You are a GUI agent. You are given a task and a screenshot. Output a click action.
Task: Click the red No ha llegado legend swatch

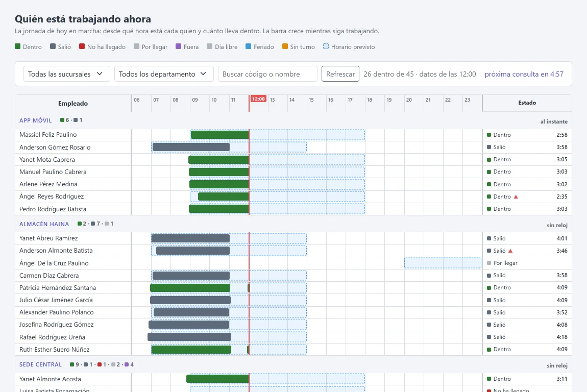pyautogui.click(x=82, y=46)
